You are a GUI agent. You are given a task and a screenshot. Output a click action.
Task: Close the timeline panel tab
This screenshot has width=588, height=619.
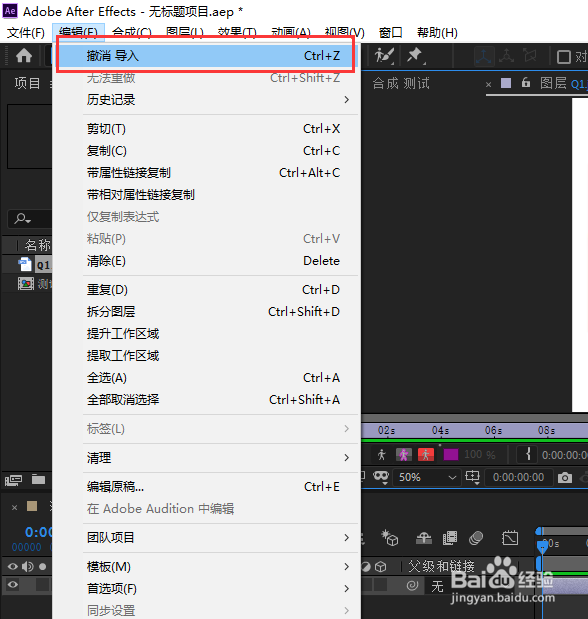[14, 508]
